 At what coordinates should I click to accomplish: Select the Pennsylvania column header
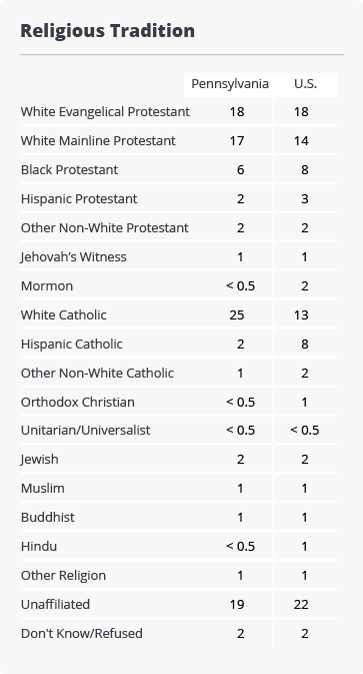230,84
